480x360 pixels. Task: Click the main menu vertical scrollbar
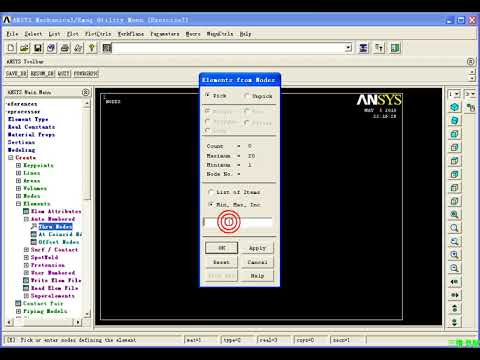point(86,153)
